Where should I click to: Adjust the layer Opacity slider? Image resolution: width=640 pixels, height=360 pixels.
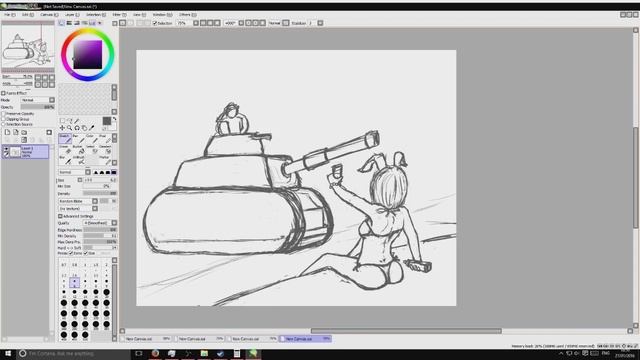coord(38,107)
